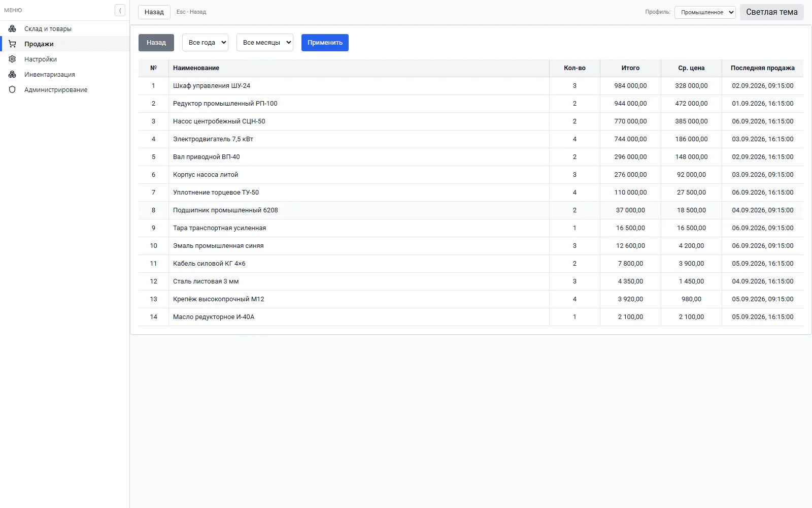This screenshot has width=812, height=508.
Task: Click the Наименование column header
Action: [359, 68]
